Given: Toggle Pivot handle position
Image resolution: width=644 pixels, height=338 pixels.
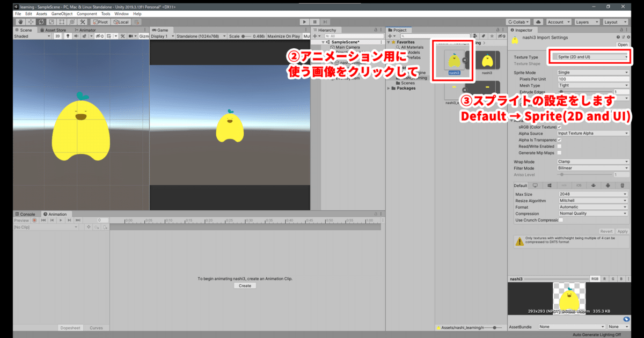Looking at the screenshot, I should pos(101,22).
